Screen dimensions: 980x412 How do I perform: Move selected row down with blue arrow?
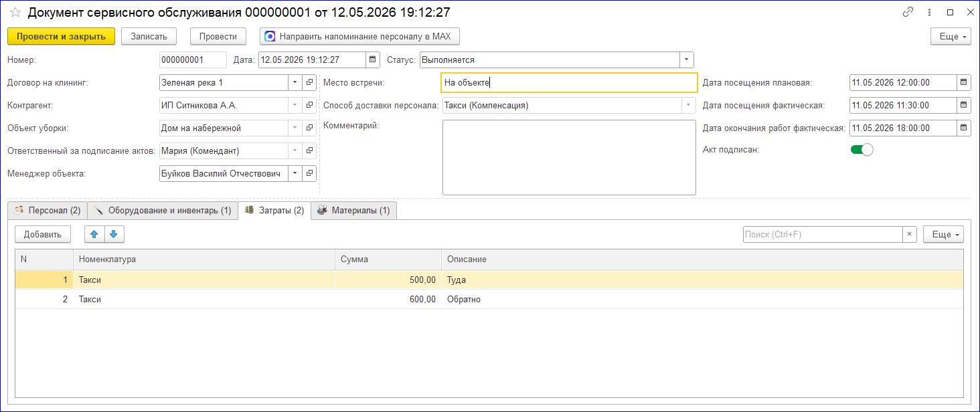(114, 234)
